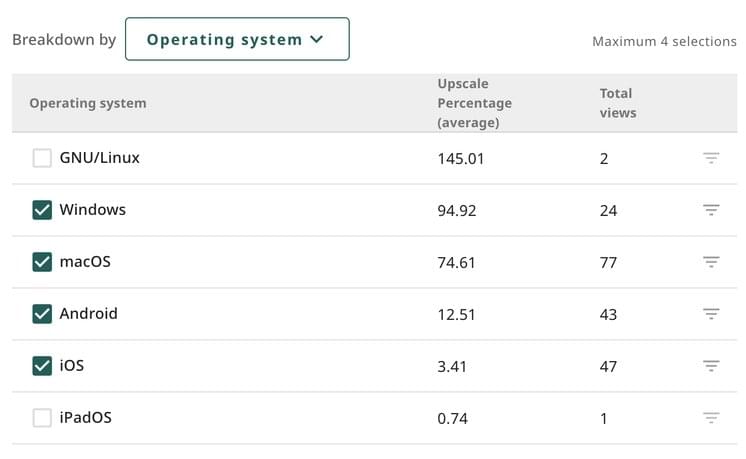Click the filter icon in the iOS row
The width and height of the screenshot is (746, 459).
tap(711, 366)
